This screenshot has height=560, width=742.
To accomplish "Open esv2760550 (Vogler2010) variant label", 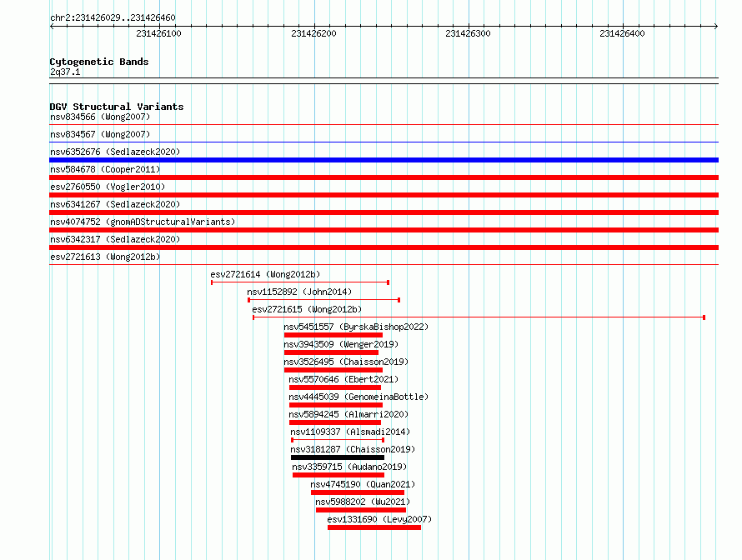I will [x=108, y=187].
